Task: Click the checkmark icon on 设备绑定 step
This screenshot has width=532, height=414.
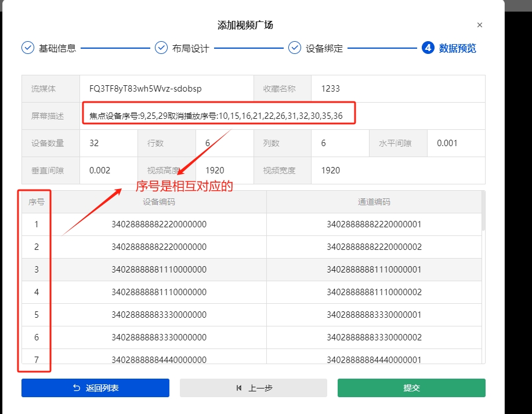Action: tap(295, 48)
